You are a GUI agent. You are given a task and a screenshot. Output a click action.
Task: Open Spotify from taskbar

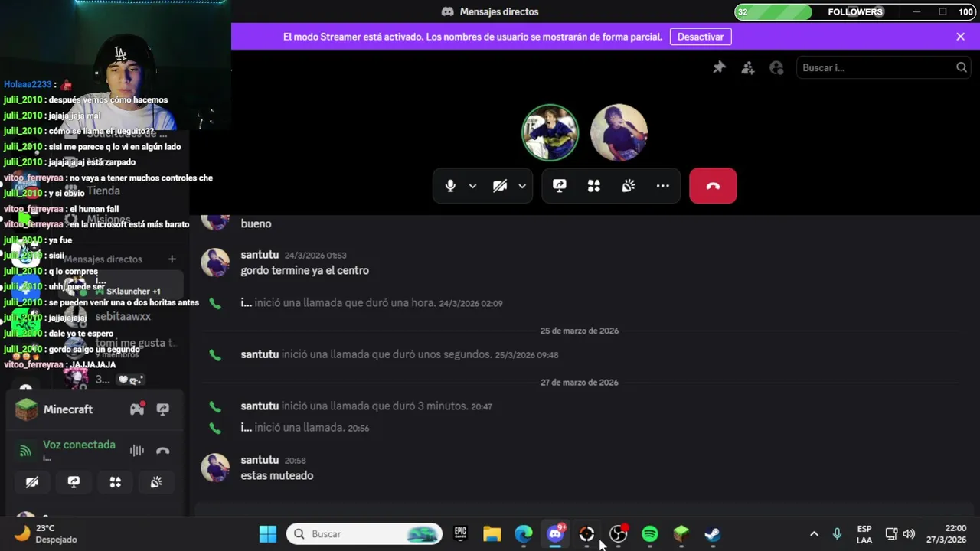[650, 534]
